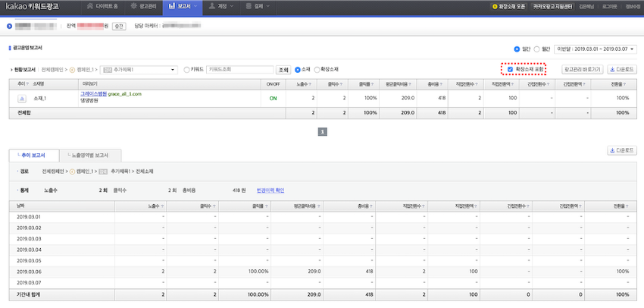The image size is (644, 308).
Task: Click the kakao 키워드광고 logo
Action: pos(32,7)
